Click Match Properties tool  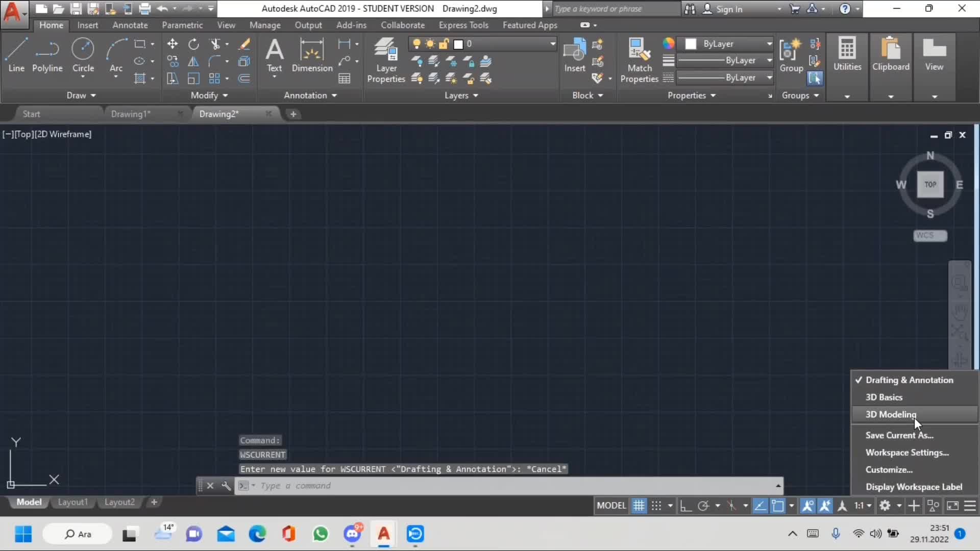pos(639,60)
